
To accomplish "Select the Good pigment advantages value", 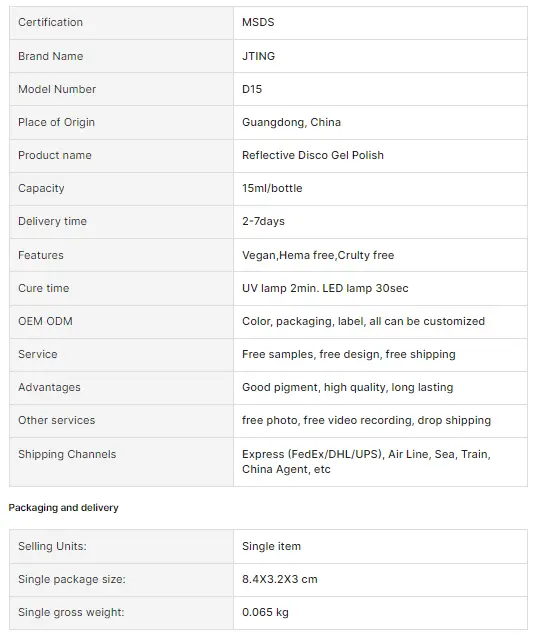I will 347,387.
